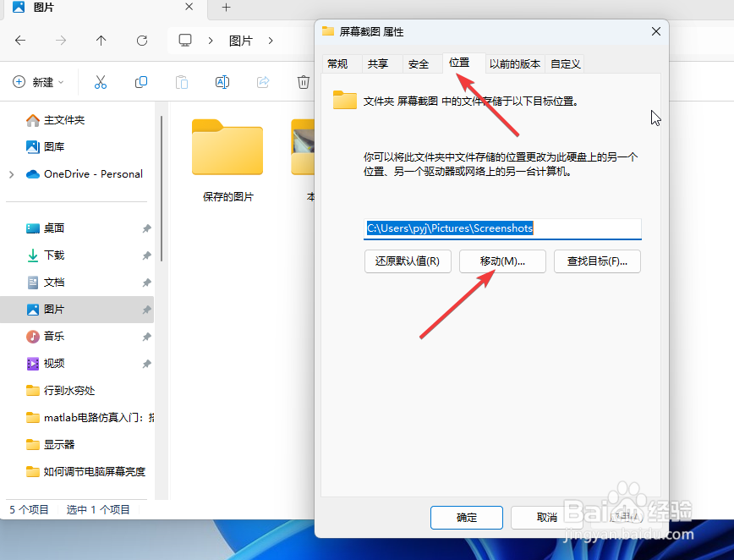This screenshot has height=560, width=734.
Task: Select the Rename icon in the toolbar
Action: (222, 81)
